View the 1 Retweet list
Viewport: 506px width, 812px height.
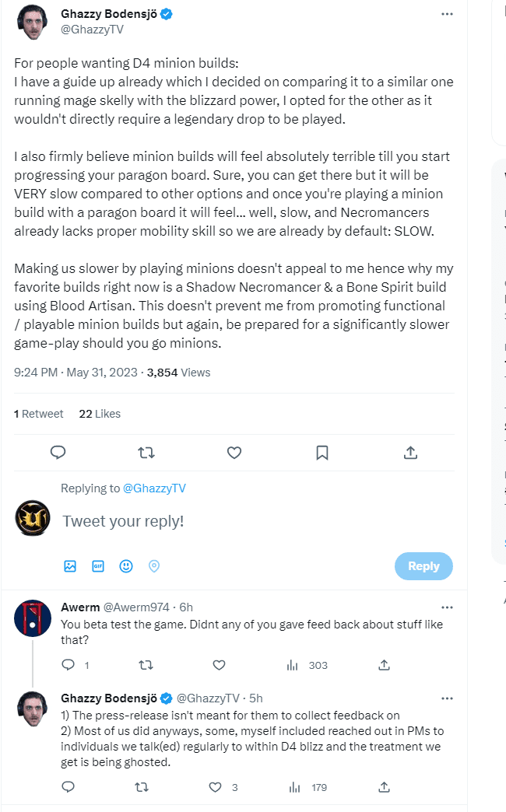pos(39,414)
